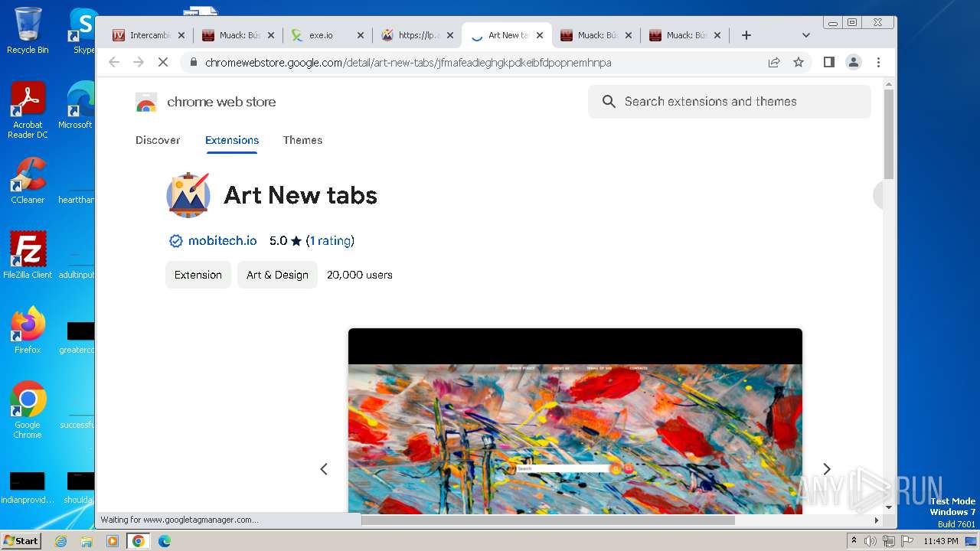Screen dimensions: 980x551
Task: Open the Extensions section
Action: (232, 140)
